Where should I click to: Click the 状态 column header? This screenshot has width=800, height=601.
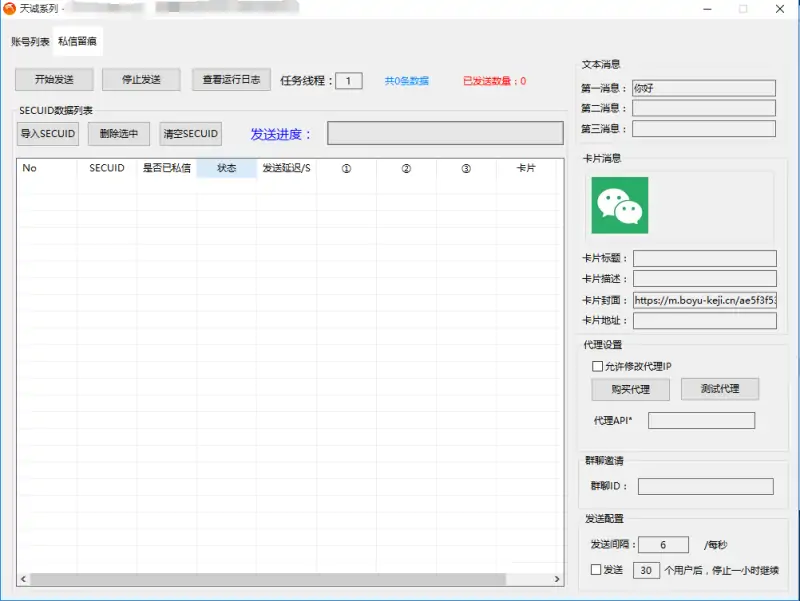coord(225,169)
